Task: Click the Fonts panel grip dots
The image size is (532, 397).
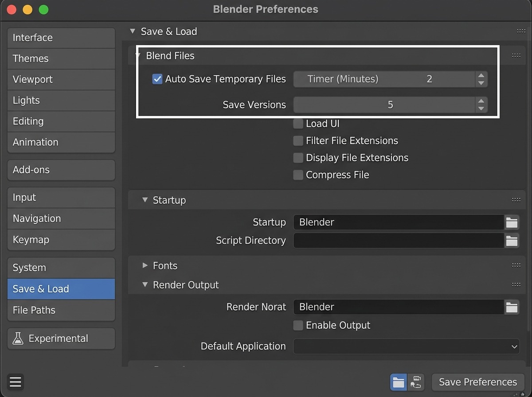Action: [516, 265]
